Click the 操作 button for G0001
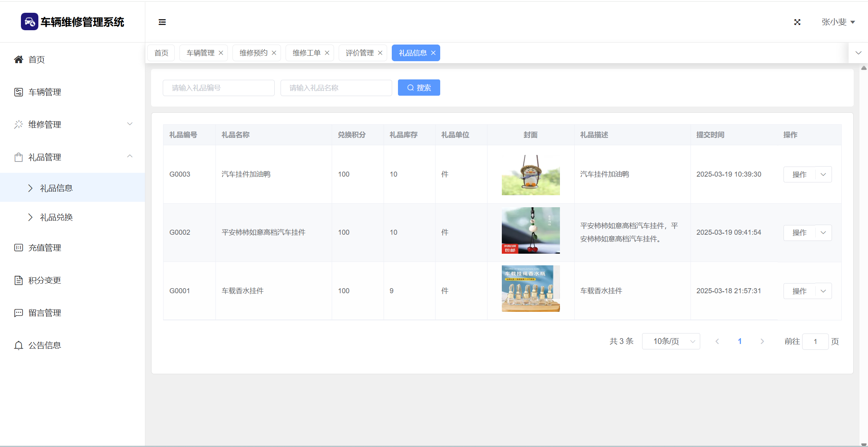Viewport: 868px width, 447px height. click(799, 291)
